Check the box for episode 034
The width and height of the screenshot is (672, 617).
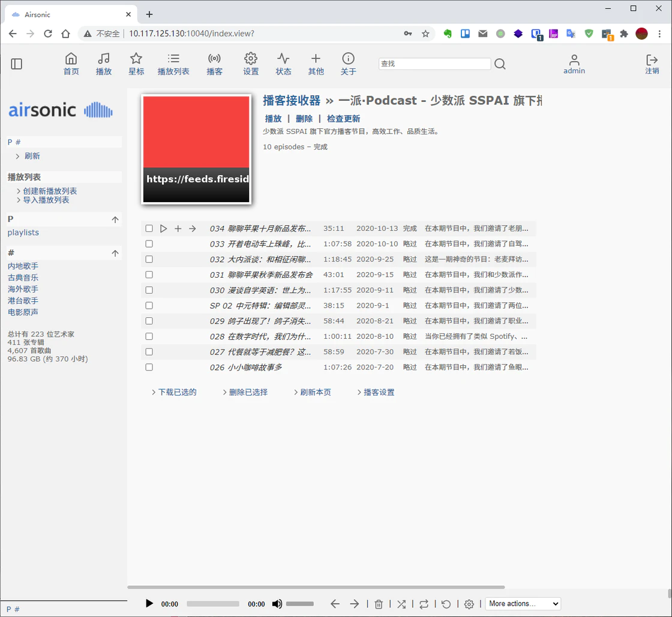tap(149, 228)
